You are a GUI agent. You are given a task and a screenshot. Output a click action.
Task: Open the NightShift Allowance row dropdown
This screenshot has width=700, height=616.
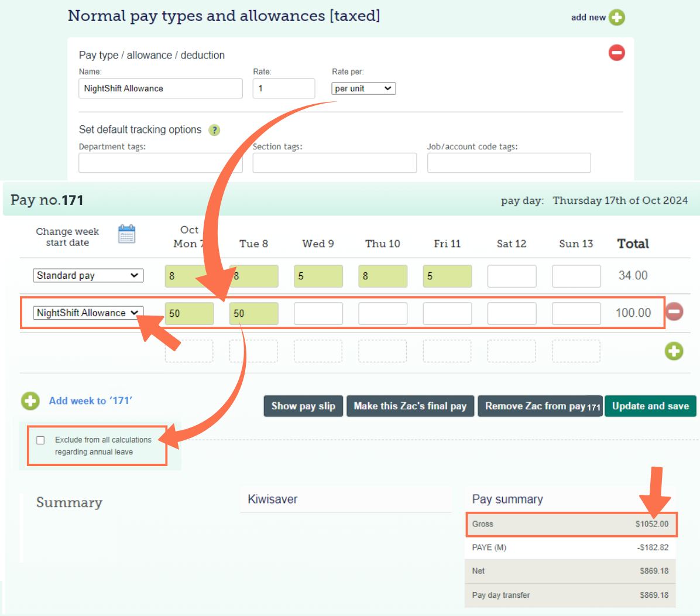88,313
